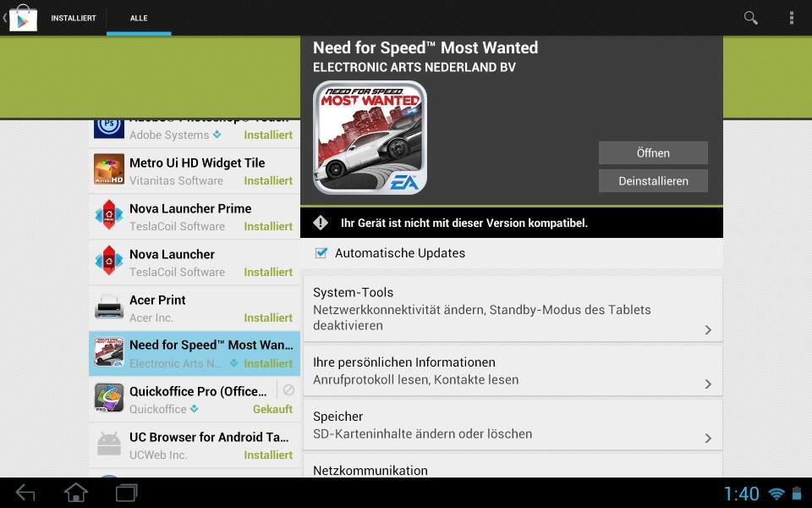
Task: Tap the ELECTRONIC ARTS NEDERLAND BV developer link
Action: (414, 68)
